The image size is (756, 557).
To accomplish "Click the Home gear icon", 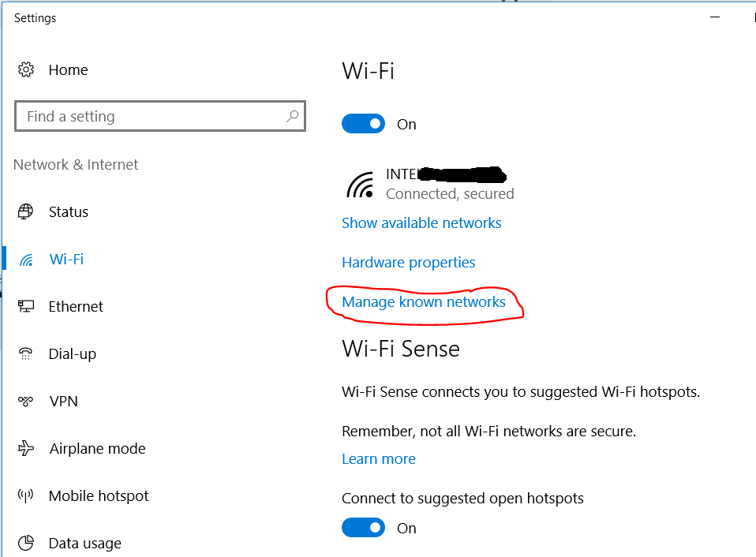I will (x=26, y=69).
